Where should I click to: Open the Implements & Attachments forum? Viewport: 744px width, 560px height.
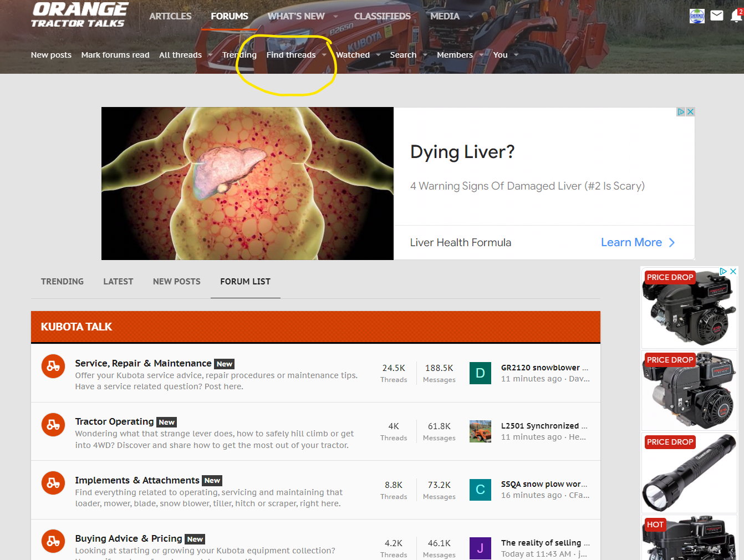[x=137, y=480]
